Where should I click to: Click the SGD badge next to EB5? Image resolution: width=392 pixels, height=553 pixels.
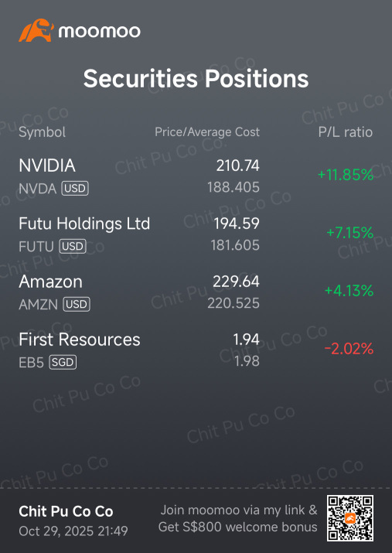[63, 362]
